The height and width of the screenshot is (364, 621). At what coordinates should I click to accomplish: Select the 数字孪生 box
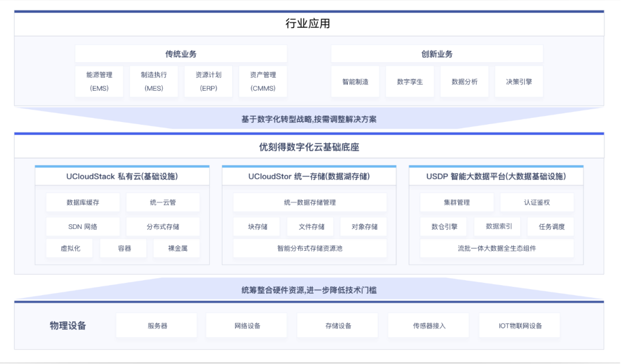click(x=410, y=82)
